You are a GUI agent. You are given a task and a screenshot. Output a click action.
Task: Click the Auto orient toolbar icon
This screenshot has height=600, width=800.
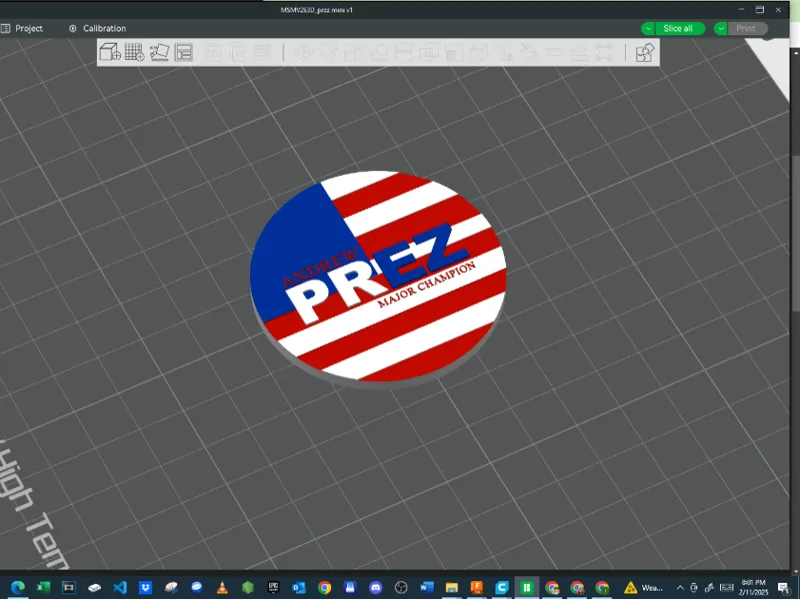[x=159, y=52]
